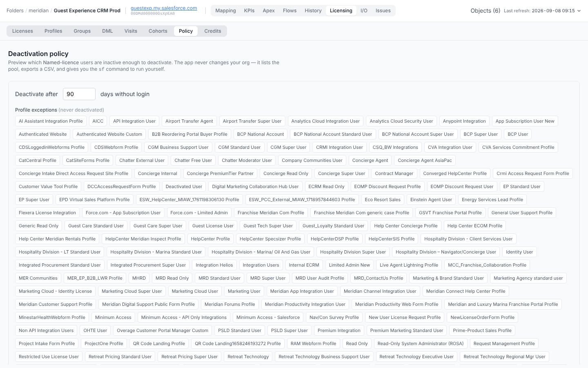Click the days without login input field
Image resolution: width=588 pixels, height=368 pixels.
click(79, 94)
